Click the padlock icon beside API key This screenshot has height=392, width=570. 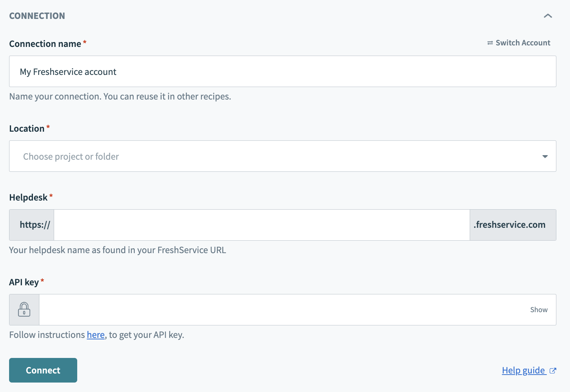pyautogui.click(x=24, y=310)
